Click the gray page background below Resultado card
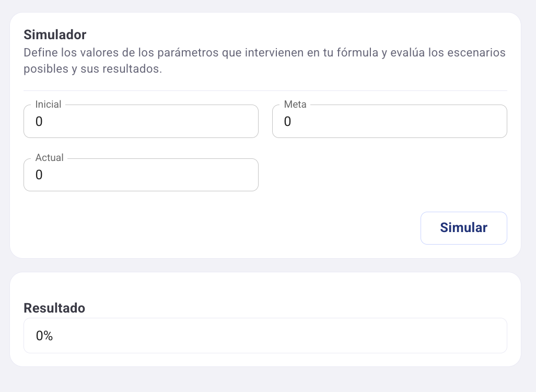The width and height of the screenshot is (536, 392). point(265,380)
